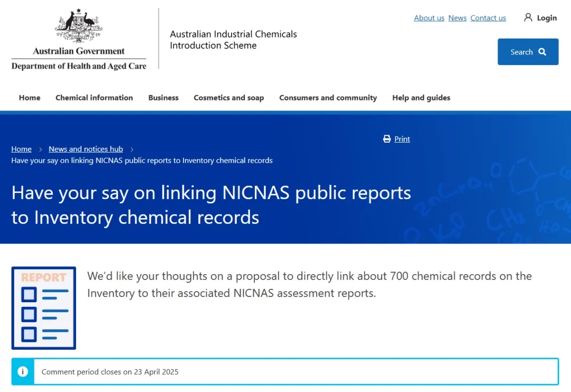Open the Contact us link

(x=488, y=18)
